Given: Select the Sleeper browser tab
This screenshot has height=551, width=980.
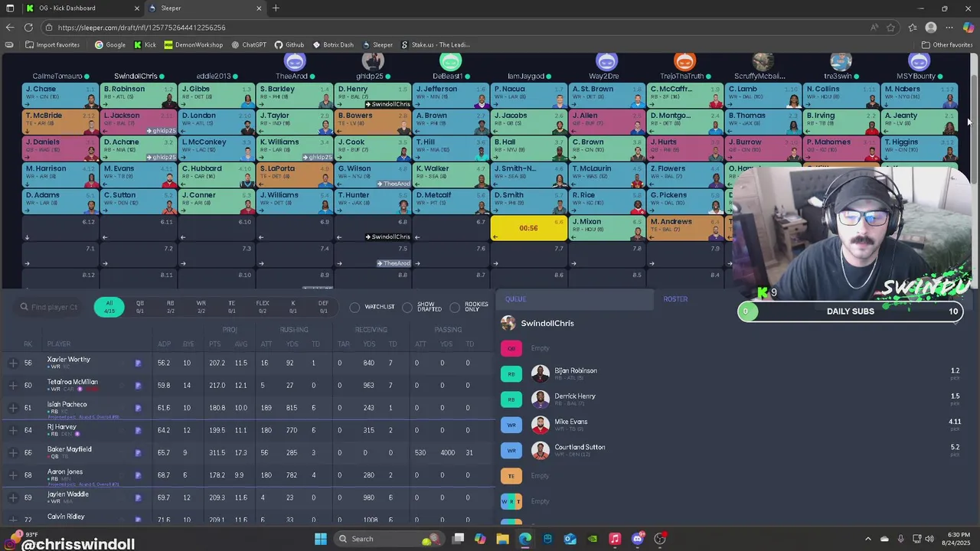Looking at the screenshot, I should point(205,8).
